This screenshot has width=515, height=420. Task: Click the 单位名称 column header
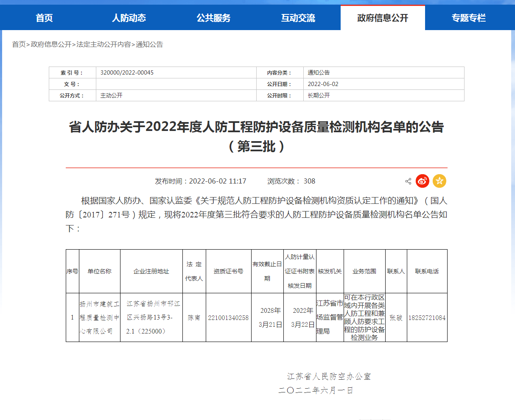(x=100, y=271)
